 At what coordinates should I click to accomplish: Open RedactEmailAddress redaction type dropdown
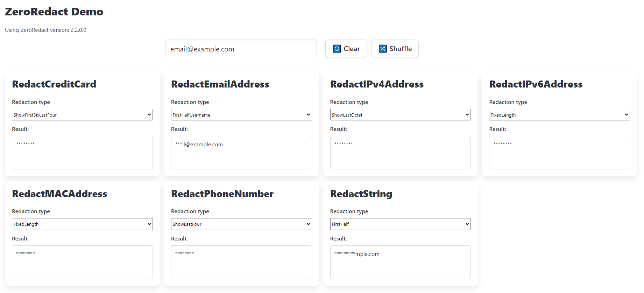point(241,115)
